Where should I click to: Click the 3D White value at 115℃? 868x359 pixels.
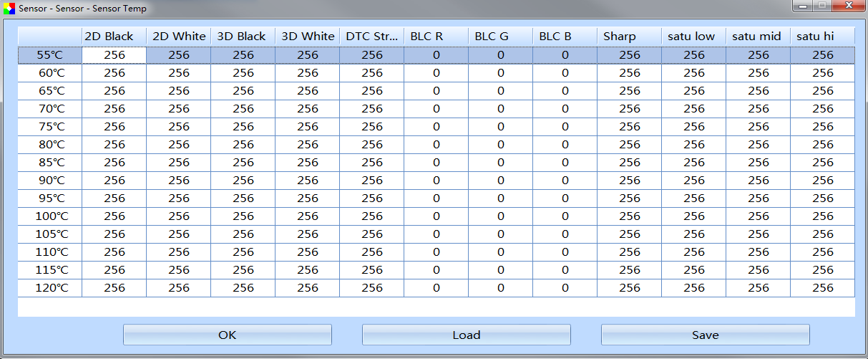(x=308, y=270)
